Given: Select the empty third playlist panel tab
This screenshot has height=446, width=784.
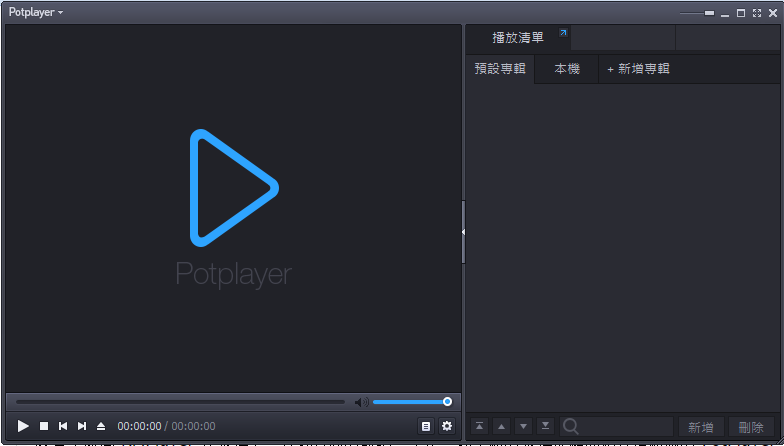Looking at the screenshot, I should [728, 38].
